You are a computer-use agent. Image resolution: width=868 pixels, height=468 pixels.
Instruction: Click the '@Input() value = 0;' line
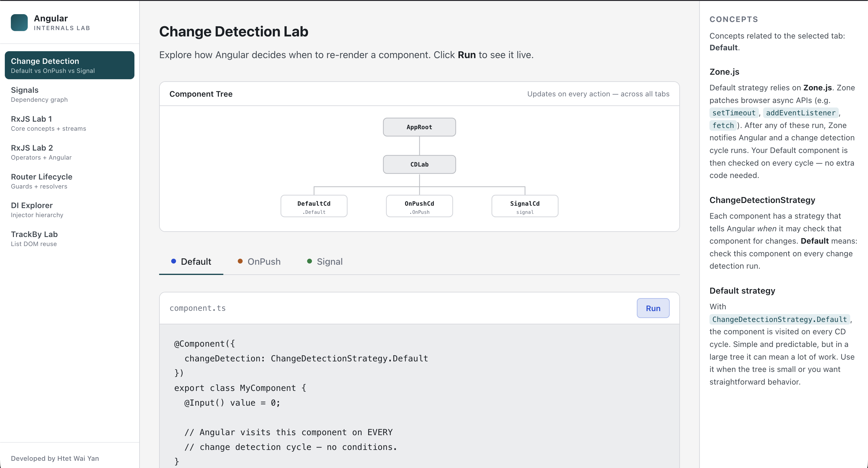point(232,403)
